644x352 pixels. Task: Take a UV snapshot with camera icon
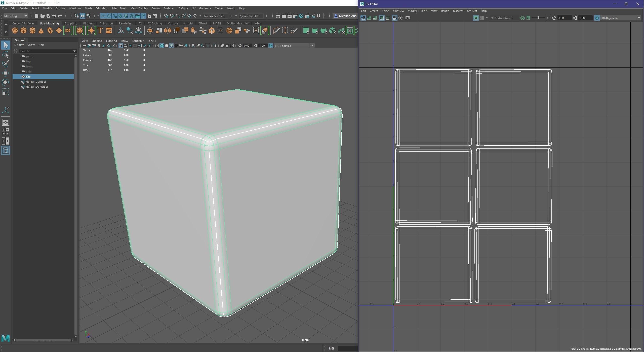tap(407, 18)
